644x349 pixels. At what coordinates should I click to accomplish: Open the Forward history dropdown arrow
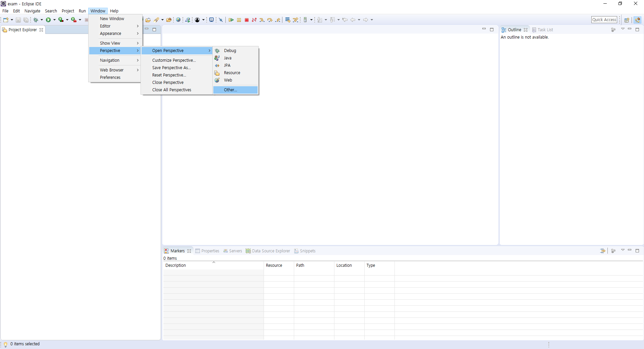[372, 20]
